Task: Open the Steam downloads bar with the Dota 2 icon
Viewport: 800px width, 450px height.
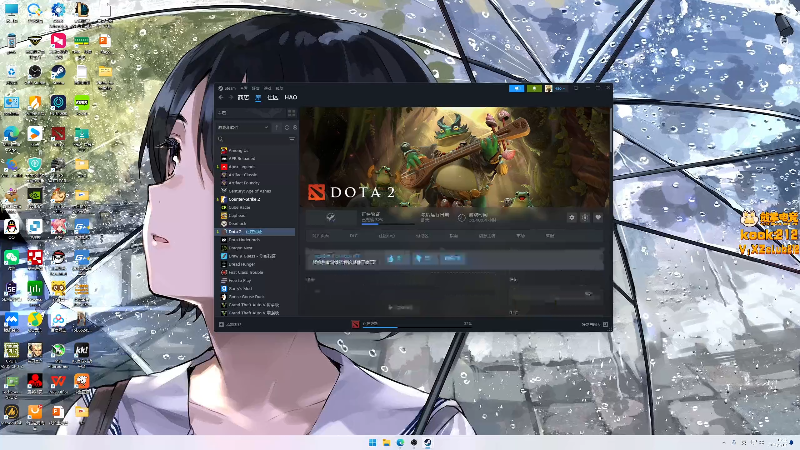Action: [413, 324]
